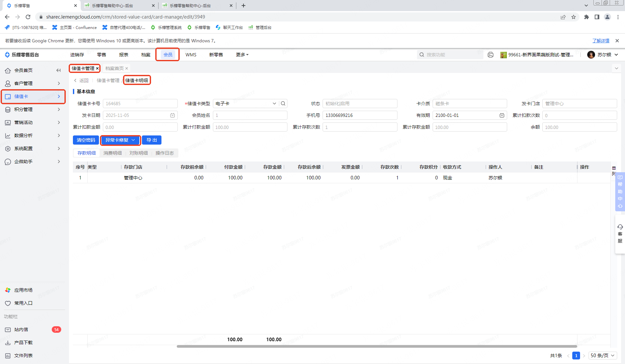Click the search icon beside 储值卡类型 field
This screenshot has height=364, width=625.
point(283,104)
